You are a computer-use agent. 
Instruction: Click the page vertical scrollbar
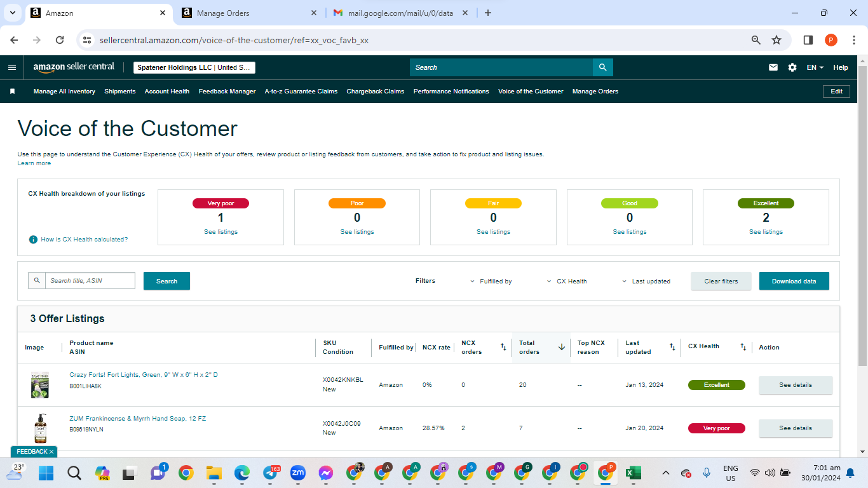tap(862, 216)
